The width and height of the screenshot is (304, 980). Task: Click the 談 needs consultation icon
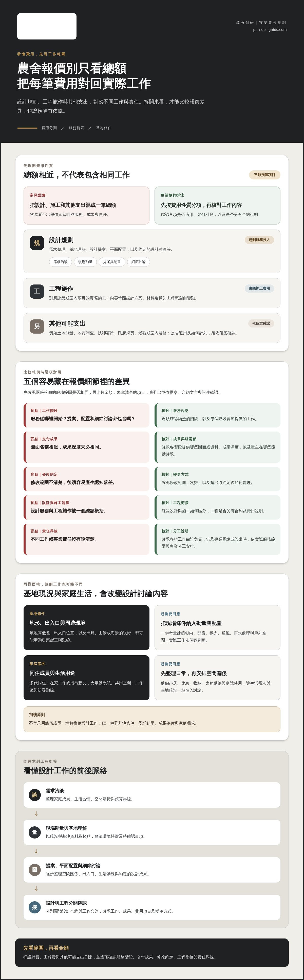pos(35,795)
